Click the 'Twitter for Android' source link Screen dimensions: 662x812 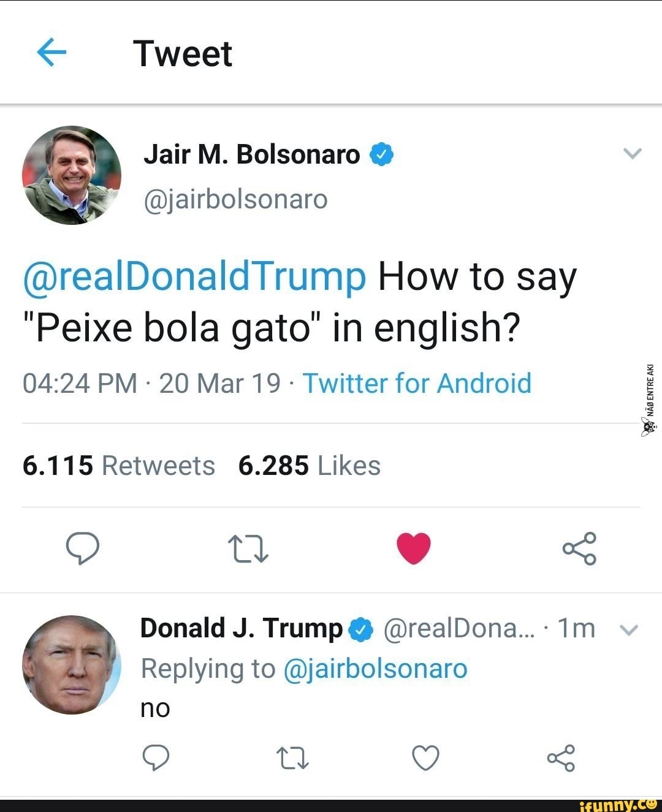coord(418,383)
